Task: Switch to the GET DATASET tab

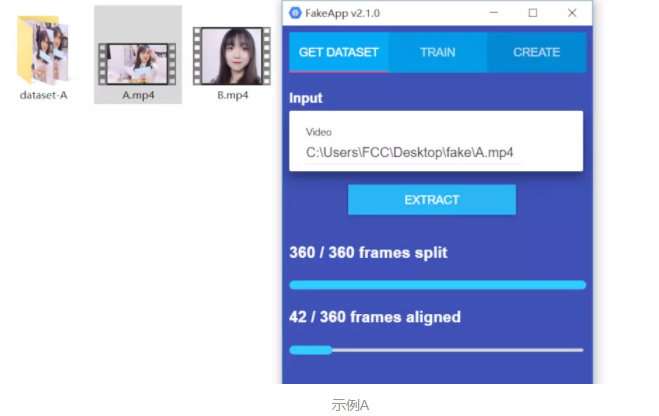Action: pos(338,52)
